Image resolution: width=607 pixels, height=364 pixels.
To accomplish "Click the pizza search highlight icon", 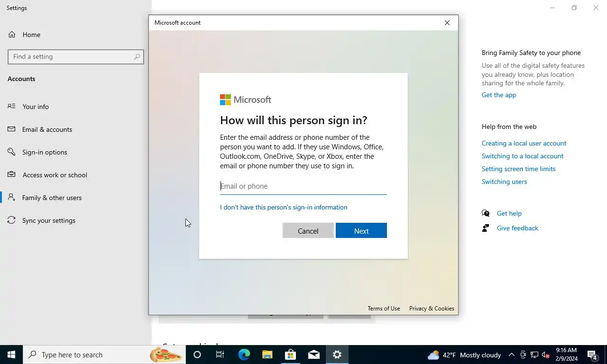I will click(x=166, y=355).
